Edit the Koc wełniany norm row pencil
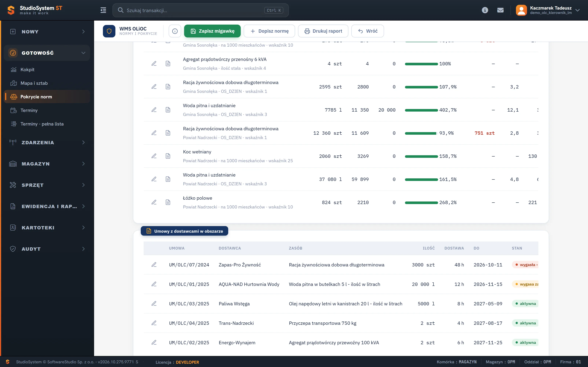This screenshot has height=367, width=588. click(154, 156)
